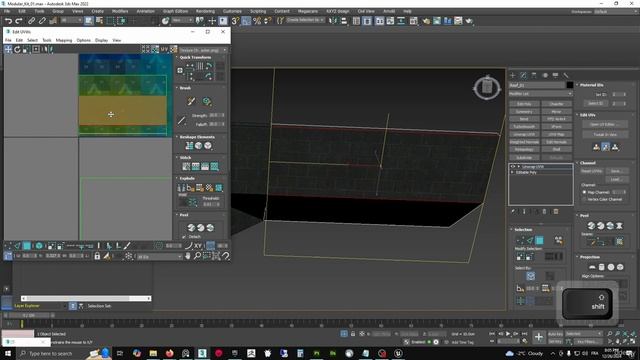Click the relax brush icon in Brush rollout
Image resolution: width=640 pixels, height=360 pixels.
(x=207, y=101)
